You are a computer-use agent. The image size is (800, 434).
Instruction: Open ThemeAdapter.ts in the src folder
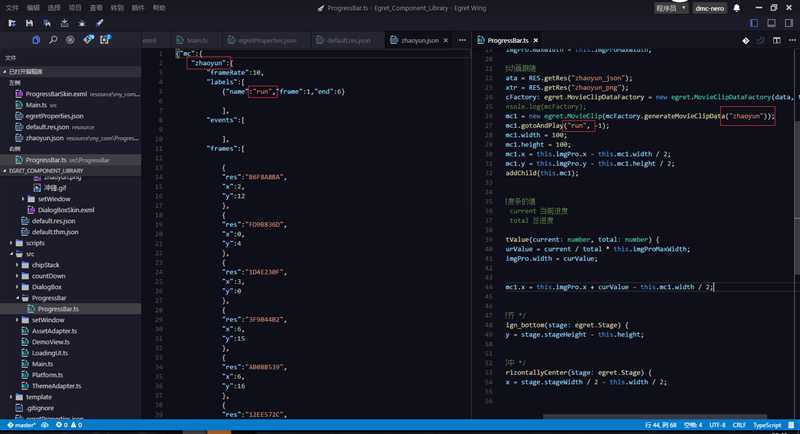pyautogui.click(x=57, y=386)
